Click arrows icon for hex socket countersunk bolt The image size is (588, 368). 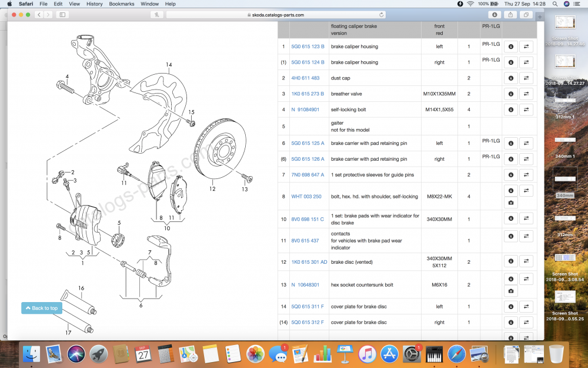click(526, 279)
